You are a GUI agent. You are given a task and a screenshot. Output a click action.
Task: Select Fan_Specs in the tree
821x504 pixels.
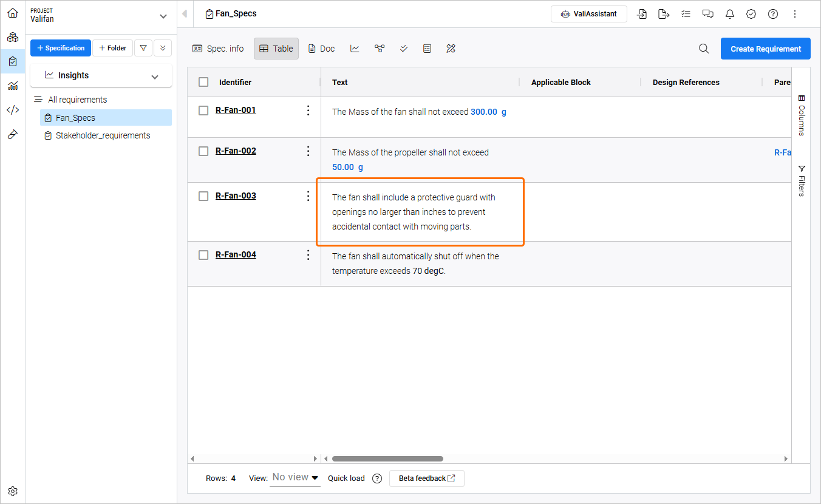coord(106,118)
